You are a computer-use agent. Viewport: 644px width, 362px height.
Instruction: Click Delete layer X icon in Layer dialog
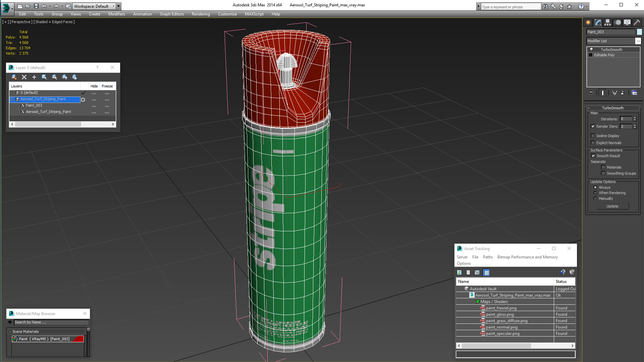(x=24, y=77)
